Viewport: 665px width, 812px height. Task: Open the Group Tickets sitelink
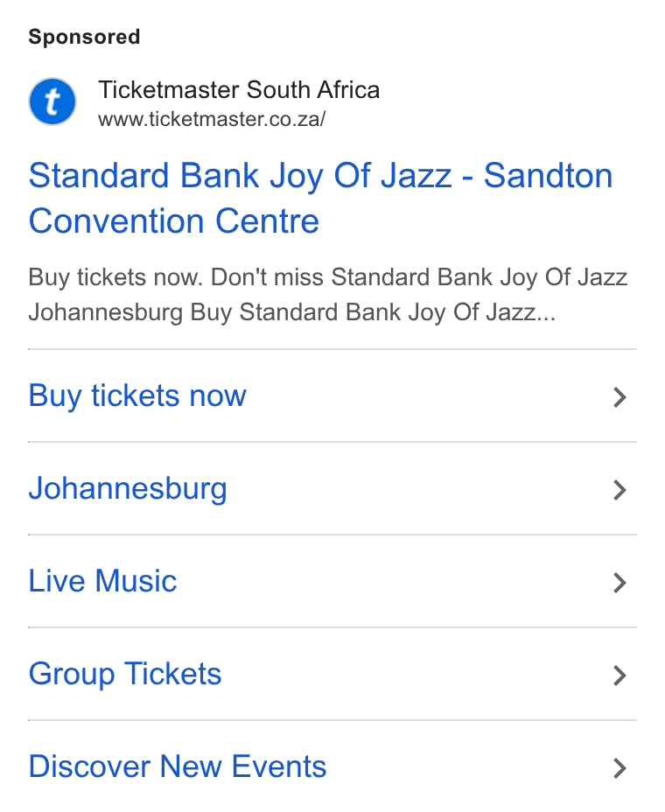point(125,675)
